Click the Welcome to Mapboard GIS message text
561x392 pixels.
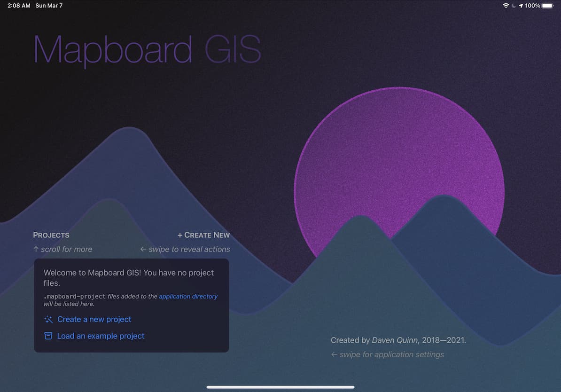128,278
